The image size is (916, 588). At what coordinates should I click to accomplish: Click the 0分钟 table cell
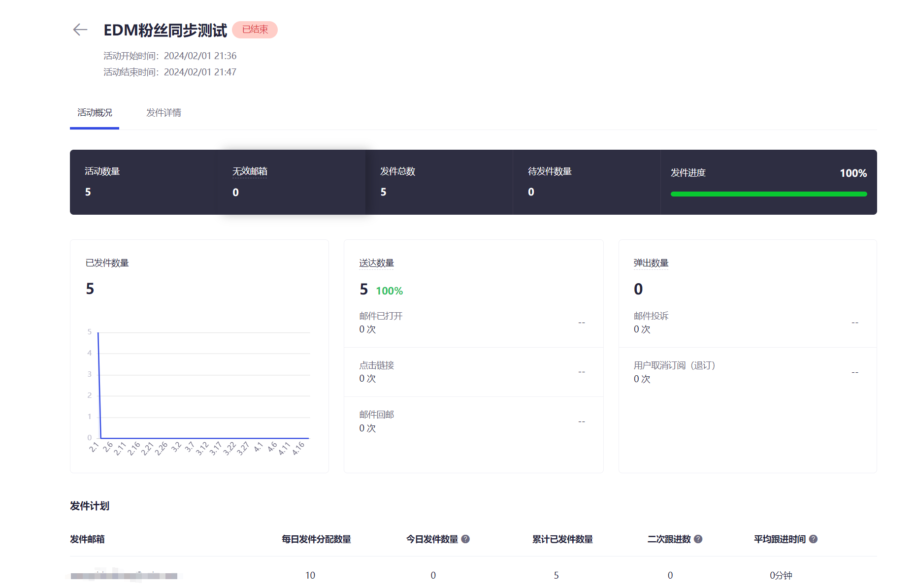(781, 576)
